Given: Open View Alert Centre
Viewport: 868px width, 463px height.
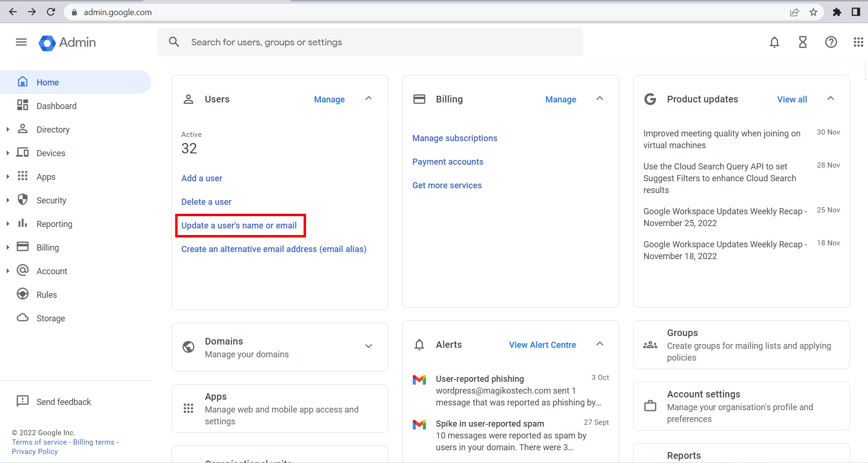Looking at the screenshot, I should pyautogui.click(x=542, y=345).
